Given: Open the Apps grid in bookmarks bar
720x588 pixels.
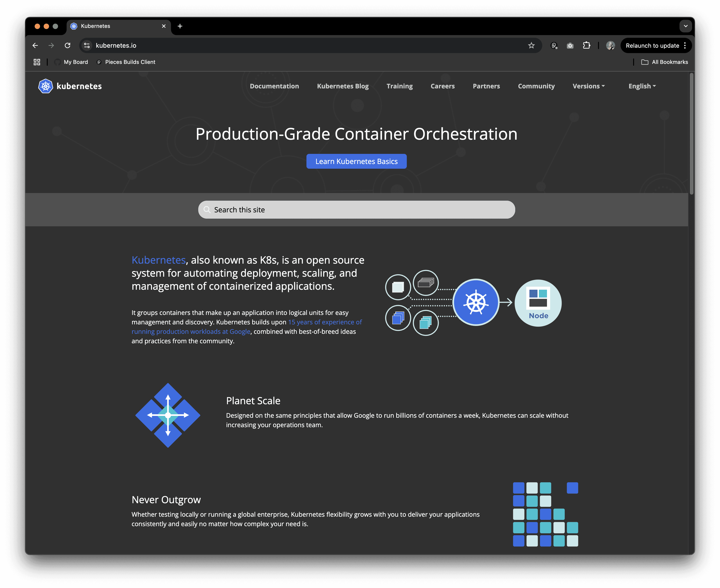Looking at the screenshot, I should pyautogui.click(x=37, y=62).
